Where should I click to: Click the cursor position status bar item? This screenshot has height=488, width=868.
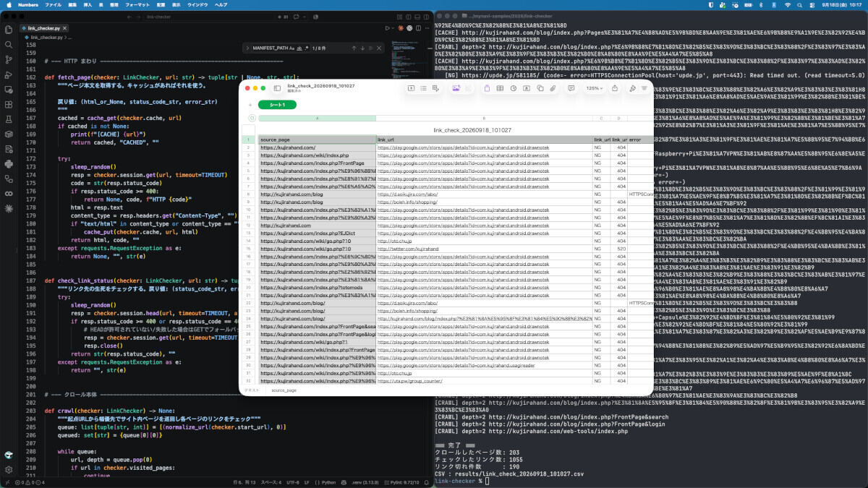244,482
